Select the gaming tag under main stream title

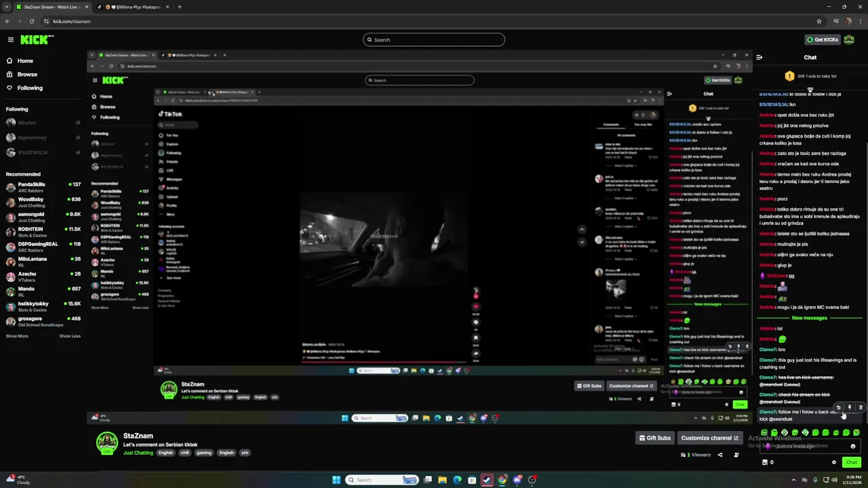click(204, 453)
